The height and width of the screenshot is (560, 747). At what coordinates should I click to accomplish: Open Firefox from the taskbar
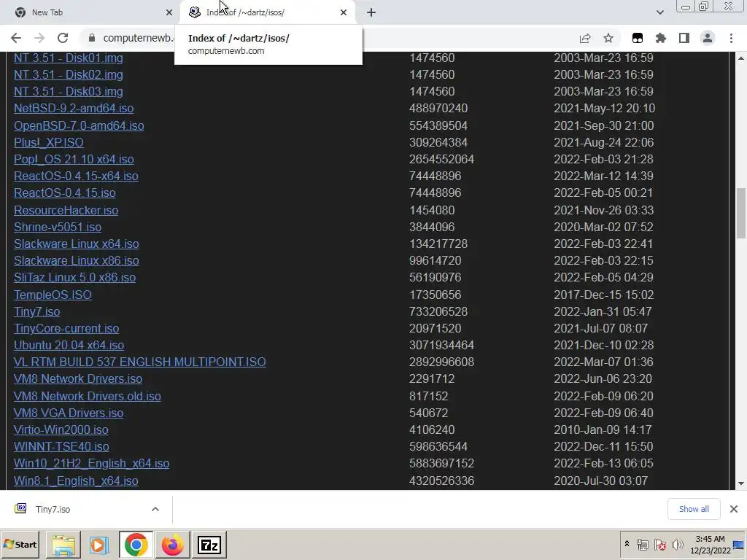pos(172,545)
